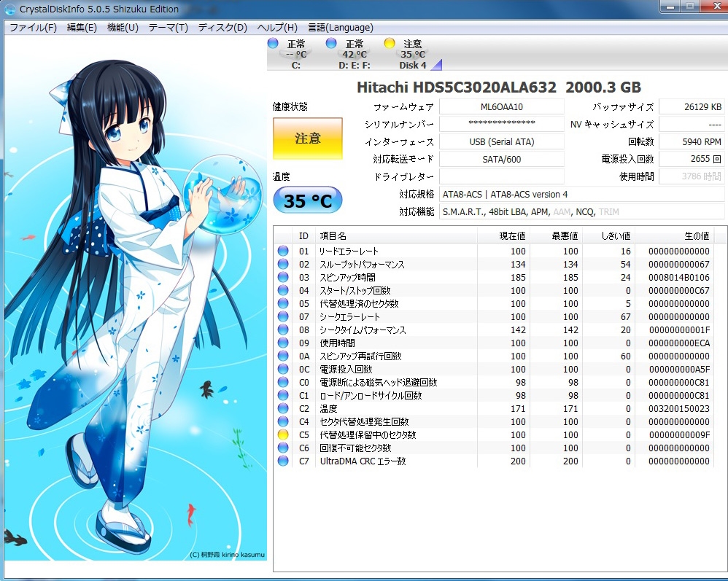Click the status orb for ID C4 row
Screen dimensions: 728x581
coord(283,421)
